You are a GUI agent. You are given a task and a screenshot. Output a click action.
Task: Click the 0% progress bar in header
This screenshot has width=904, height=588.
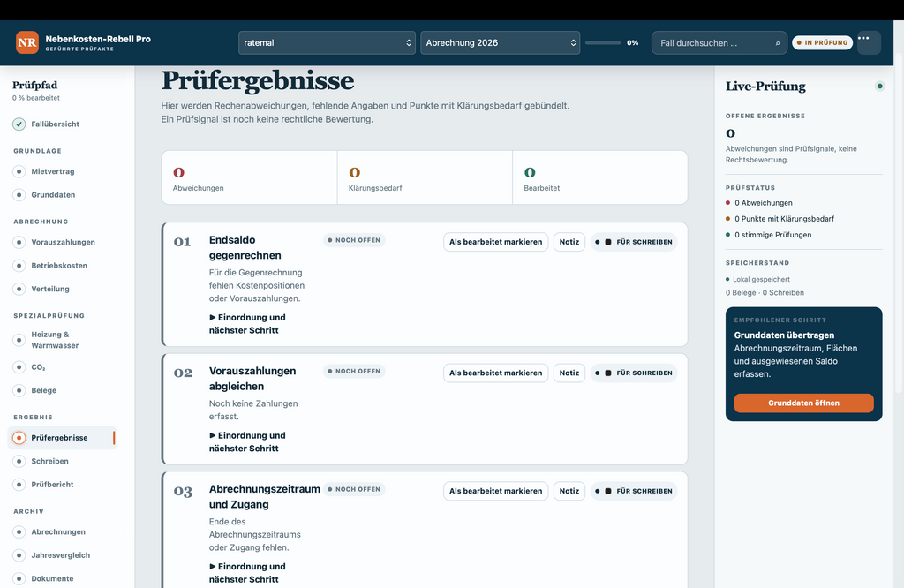coord(603,42)
